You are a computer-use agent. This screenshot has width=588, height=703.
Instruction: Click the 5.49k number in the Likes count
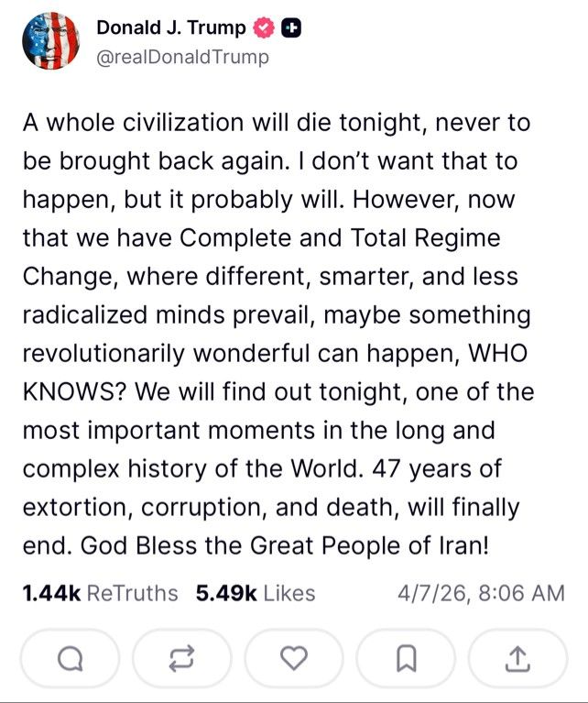(x=226, y=593)
